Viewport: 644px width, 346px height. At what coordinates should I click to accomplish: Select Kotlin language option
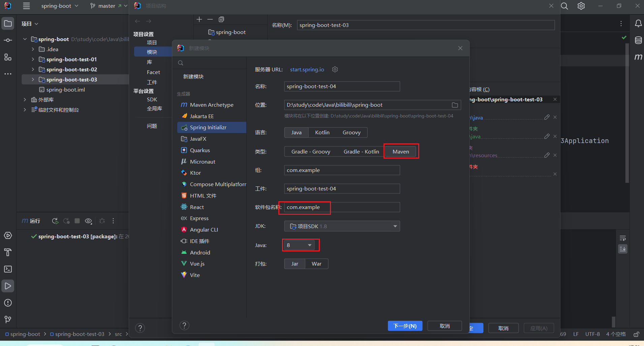[322, 133]
